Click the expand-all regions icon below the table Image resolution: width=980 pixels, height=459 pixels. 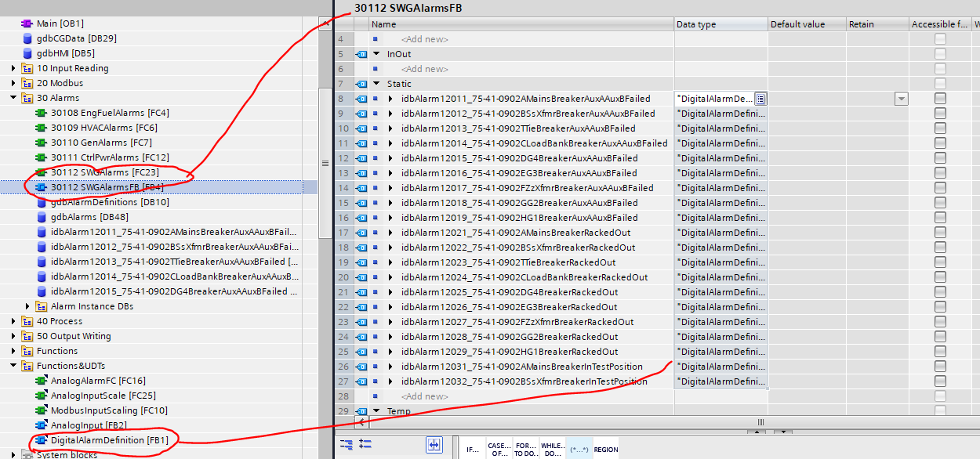click(x=365, y=444)
